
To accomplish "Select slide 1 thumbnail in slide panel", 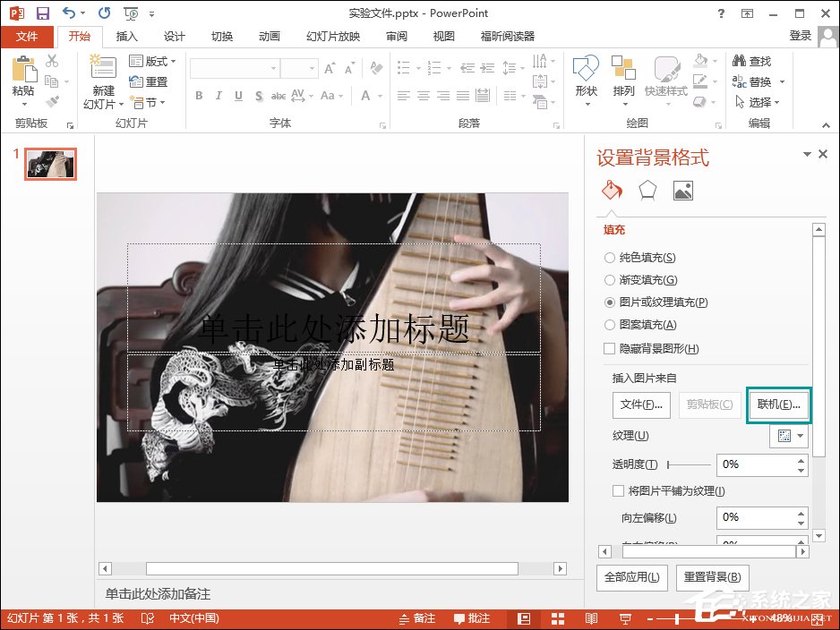I will pyautogui.click(x=50, y=164).
